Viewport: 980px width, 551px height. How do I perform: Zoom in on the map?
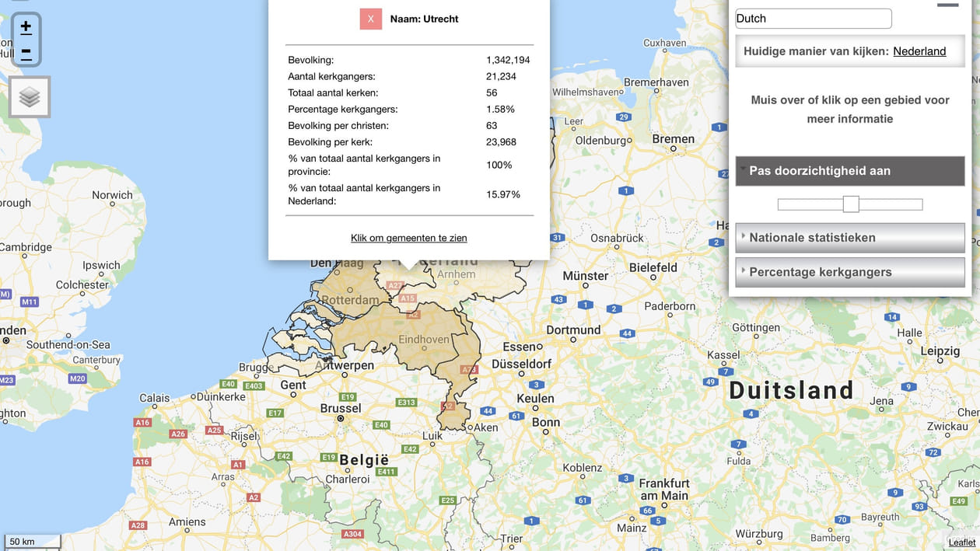tap(24, 26)
